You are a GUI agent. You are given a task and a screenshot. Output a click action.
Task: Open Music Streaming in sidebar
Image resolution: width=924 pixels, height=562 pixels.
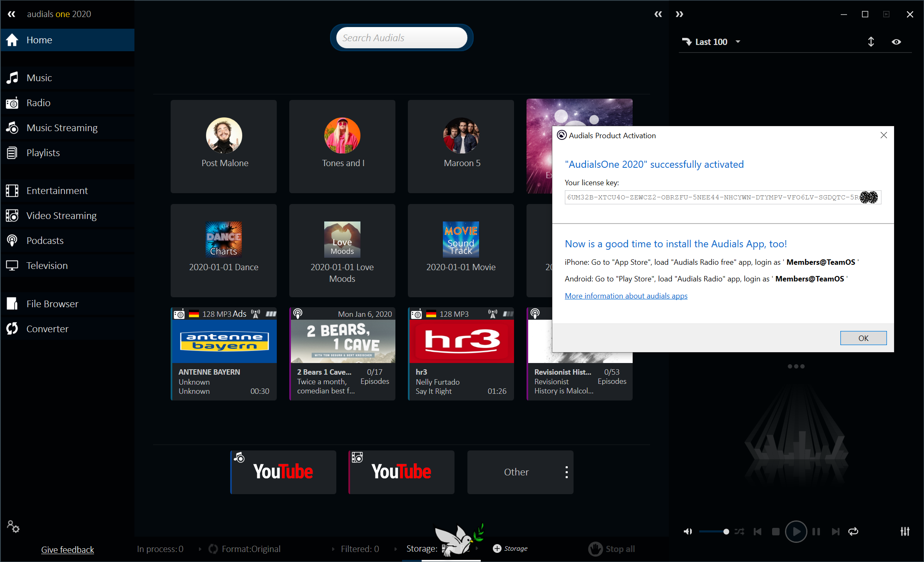pyautogui.click(x=67, y=128)
